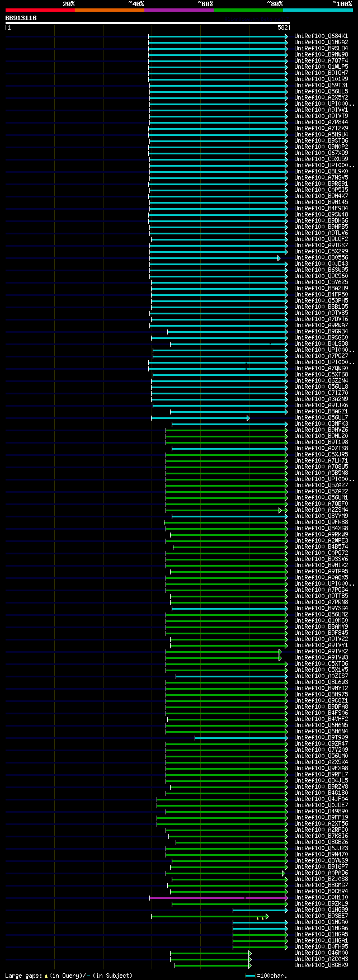Select the query sequence label BB913116
358x980 pixels.
click(x=21, y=18)
